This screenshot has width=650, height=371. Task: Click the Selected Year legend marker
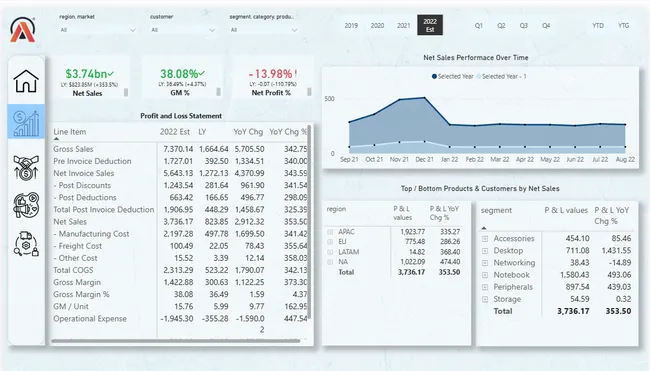(x=434, y=76)
